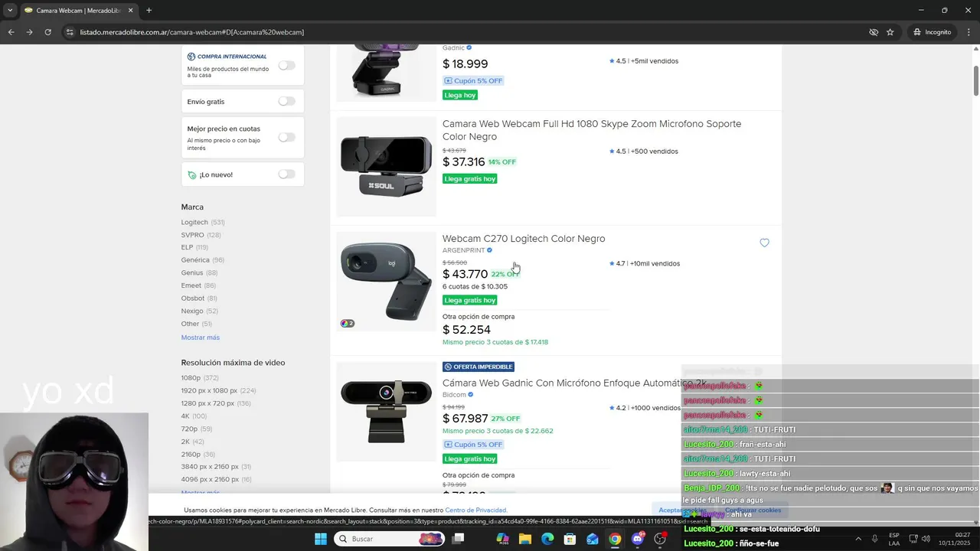Toggle Mejor precio en cuotas switch
980x551 pixels.
click(286, 137)
